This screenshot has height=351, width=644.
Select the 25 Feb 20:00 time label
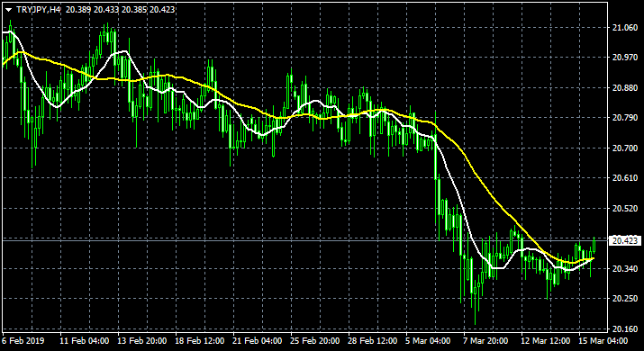point(315,341)
